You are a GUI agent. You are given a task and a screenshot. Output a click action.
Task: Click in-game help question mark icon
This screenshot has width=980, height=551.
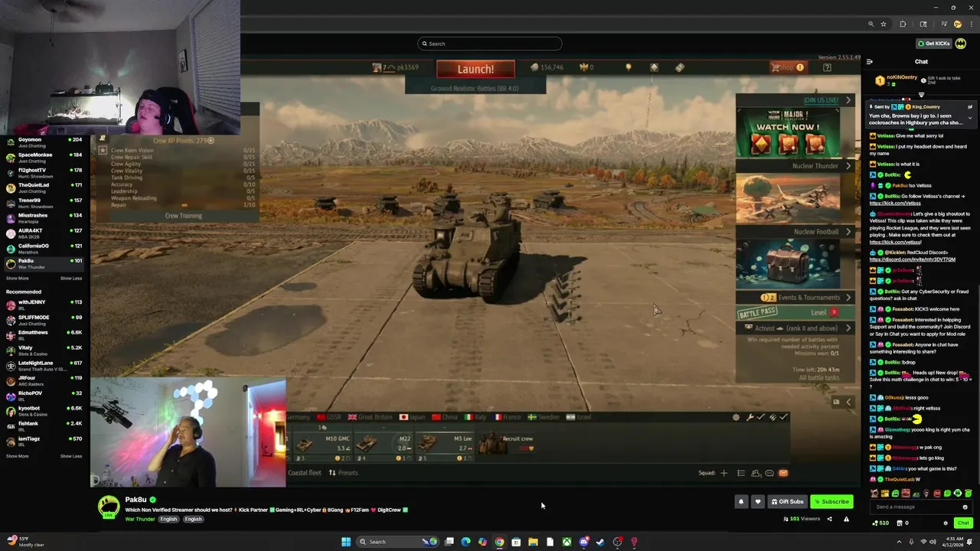tap(827, 68)
